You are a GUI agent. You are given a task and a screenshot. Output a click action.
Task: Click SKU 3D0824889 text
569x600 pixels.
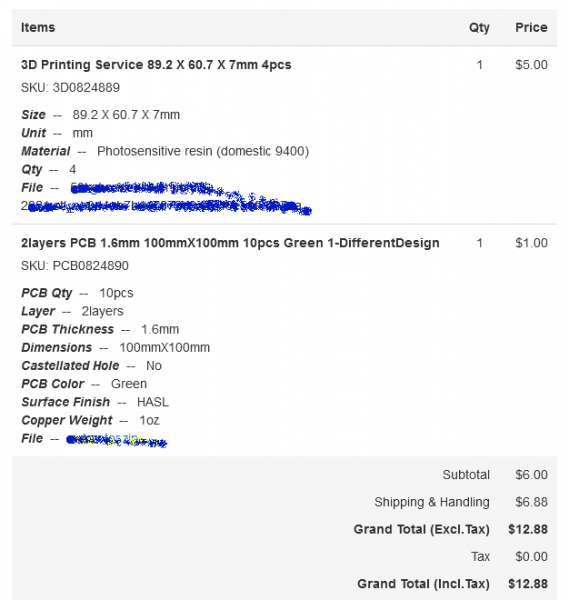coord(70,88)
